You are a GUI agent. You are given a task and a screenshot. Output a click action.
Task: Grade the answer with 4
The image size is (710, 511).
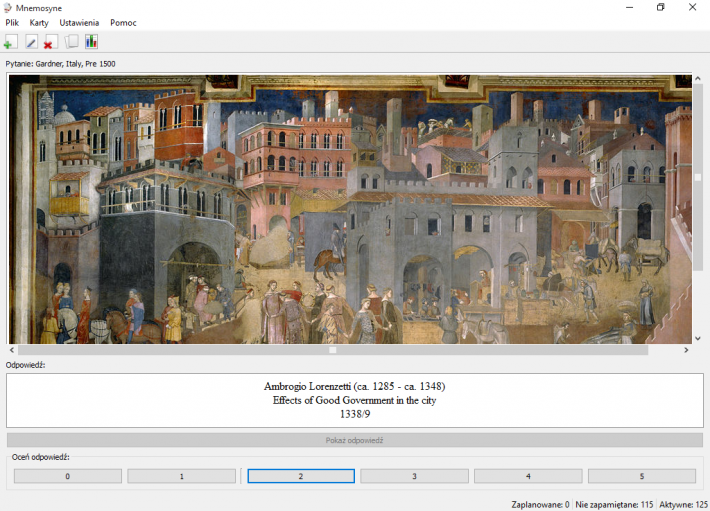528,476
